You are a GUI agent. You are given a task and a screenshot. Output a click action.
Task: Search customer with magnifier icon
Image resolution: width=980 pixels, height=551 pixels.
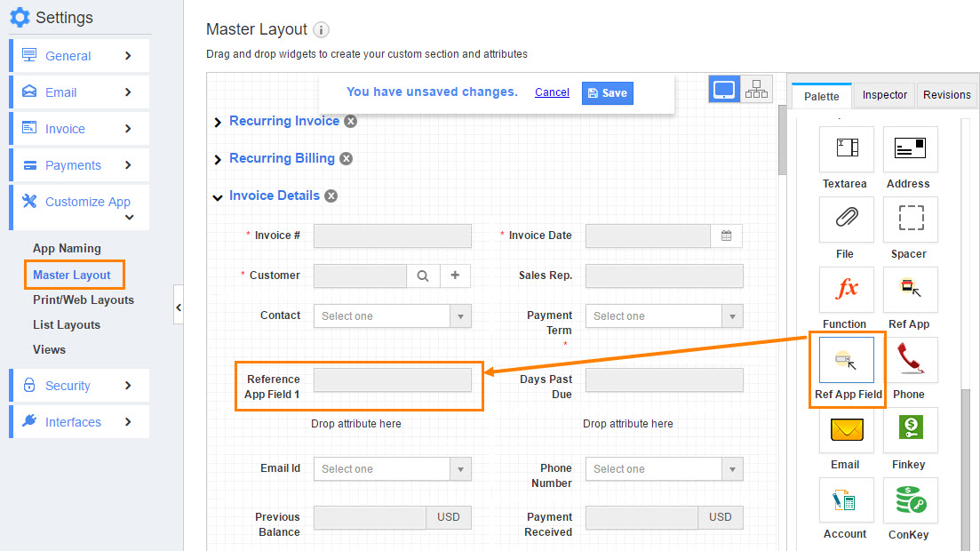(423, 275)
